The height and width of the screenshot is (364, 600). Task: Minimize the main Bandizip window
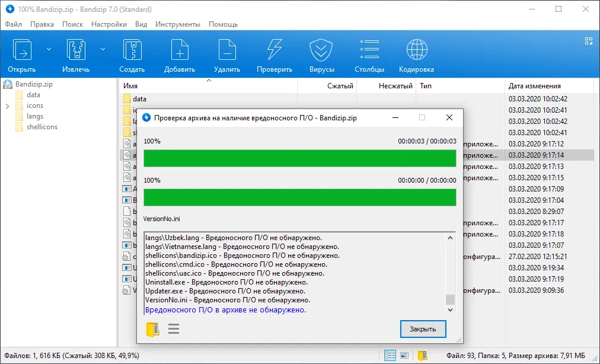pos(532,9)
